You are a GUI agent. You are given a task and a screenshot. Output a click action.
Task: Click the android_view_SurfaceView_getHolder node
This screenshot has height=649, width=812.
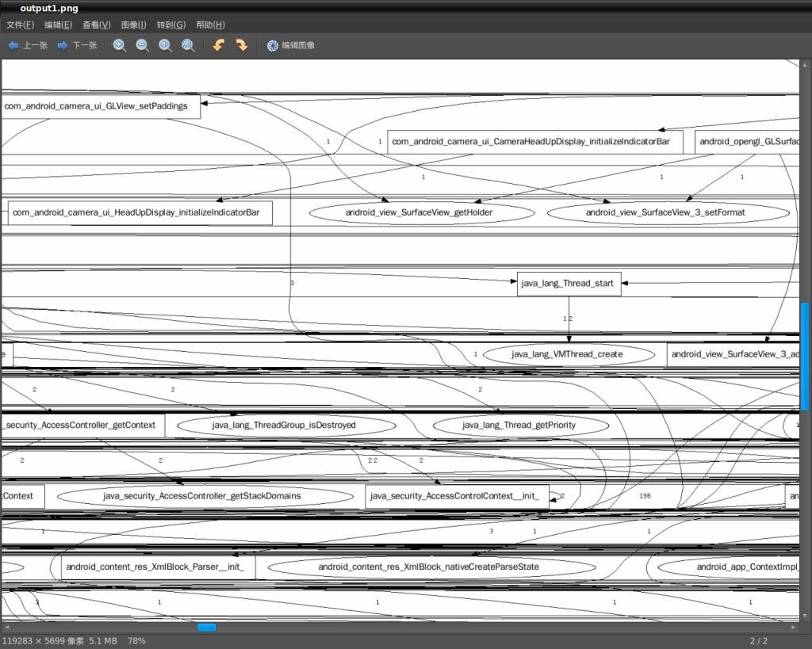click(419, 212)
